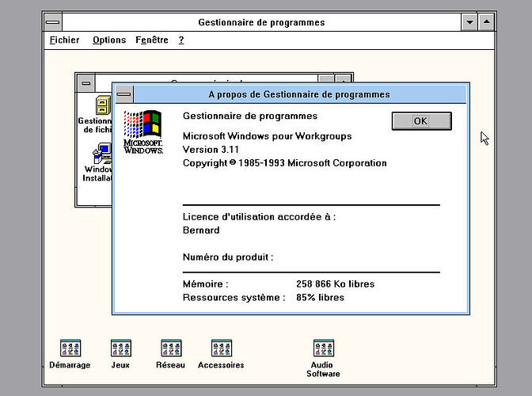Select the Jeux program group icon
This screenshot has width=532, height=396.
click(x=120, y=348)
